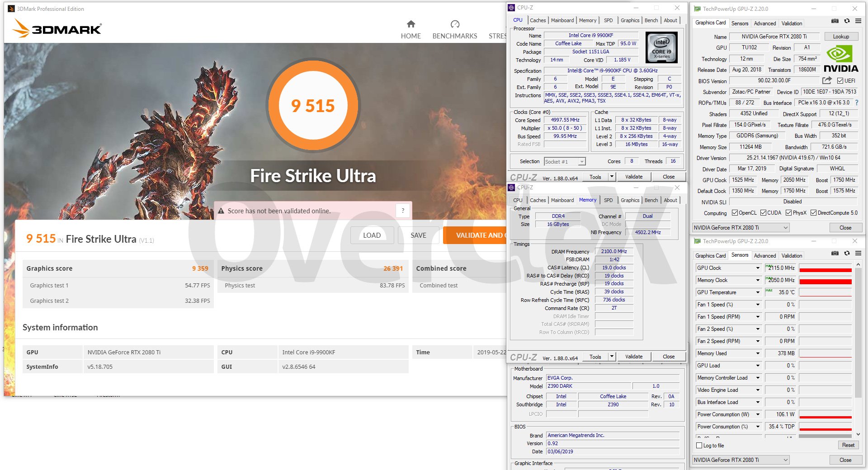Open Memory Used sensor dropdown
The image size is (868, 470).
758,353
